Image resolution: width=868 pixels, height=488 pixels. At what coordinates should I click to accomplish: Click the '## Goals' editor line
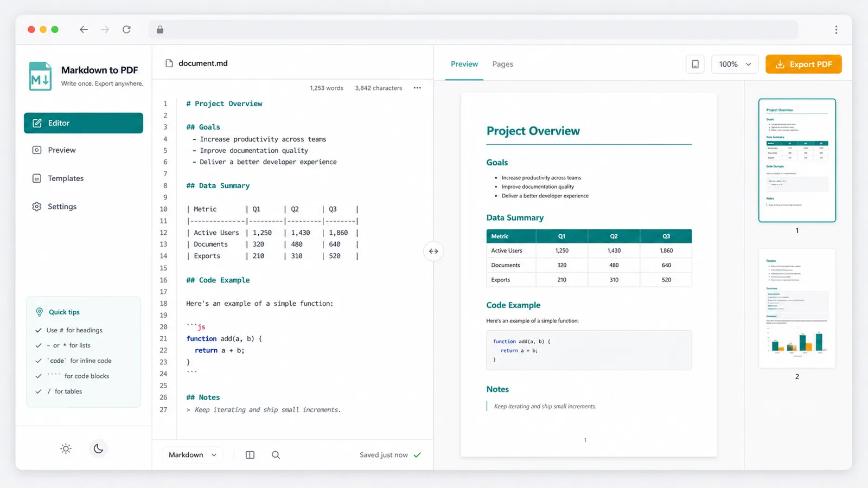[x=203, y=127]
